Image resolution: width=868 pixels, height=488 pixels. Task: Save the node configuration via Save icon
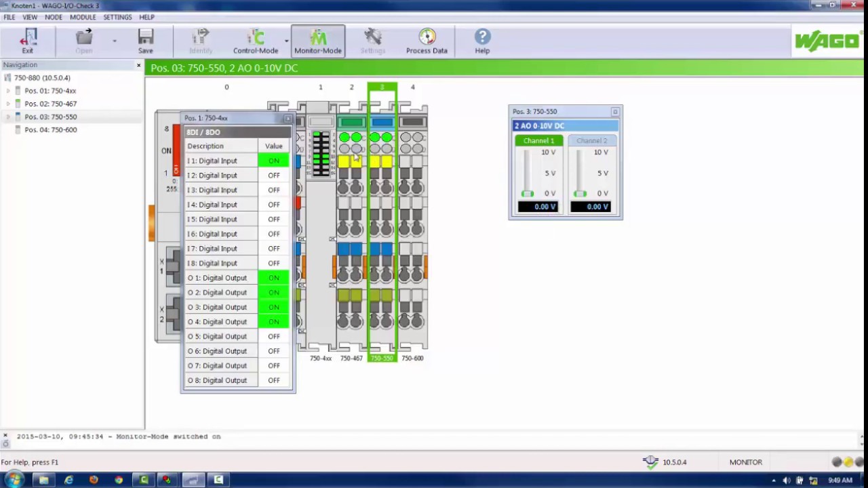point(146,37)
